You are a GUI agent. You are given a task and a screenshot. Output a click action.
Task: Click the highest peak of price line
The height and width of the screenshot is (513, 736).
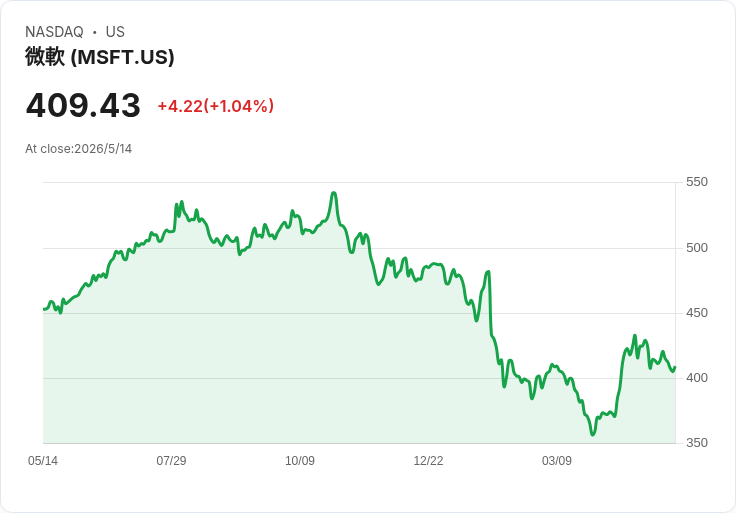tap(334, 193)
